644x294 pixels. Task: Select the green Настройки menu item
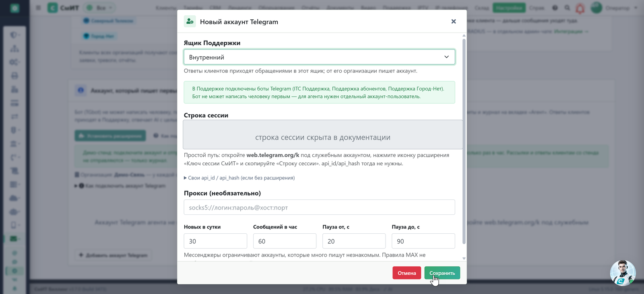[x=509, y=8]
